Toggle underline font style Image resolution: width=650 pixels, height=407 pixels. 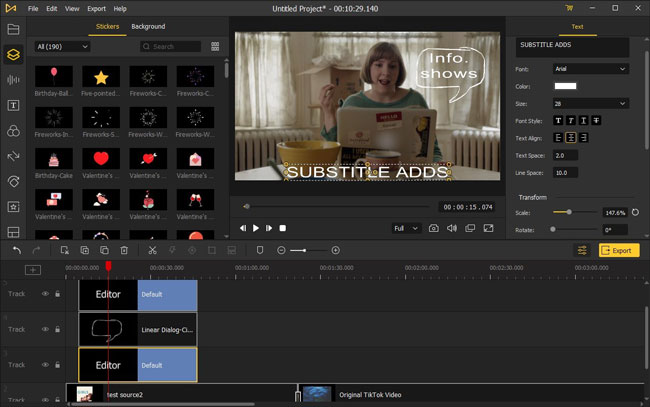pyautogui.click(x=583, y=121)
